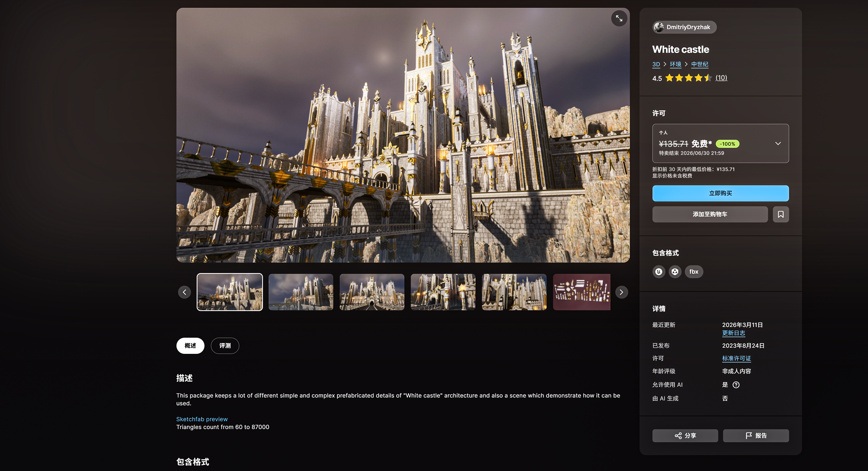Click the White castle title
Image resolution: width=868 pixels, height=471 pixels.
(680, 49)
